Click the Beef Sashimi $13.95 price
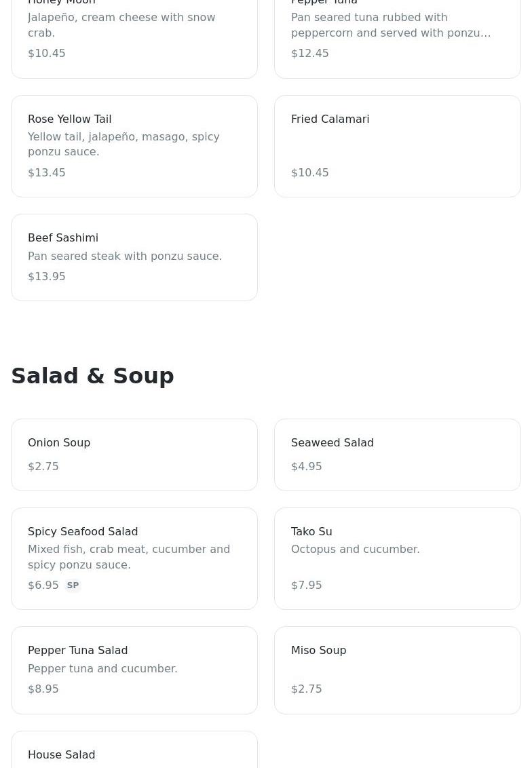This screenshot has width=532, height=768. [47, 277]
